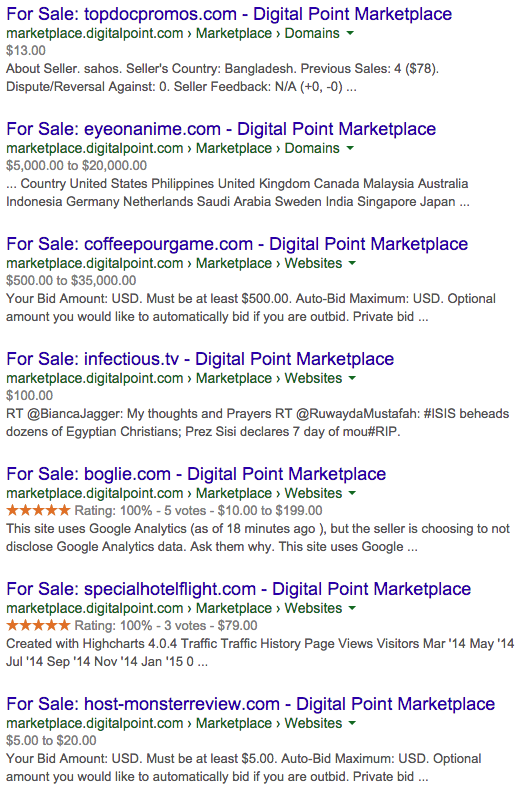
Task: Open the topdocpromos.com For Sale result
Action: click(x=229, y=14)
